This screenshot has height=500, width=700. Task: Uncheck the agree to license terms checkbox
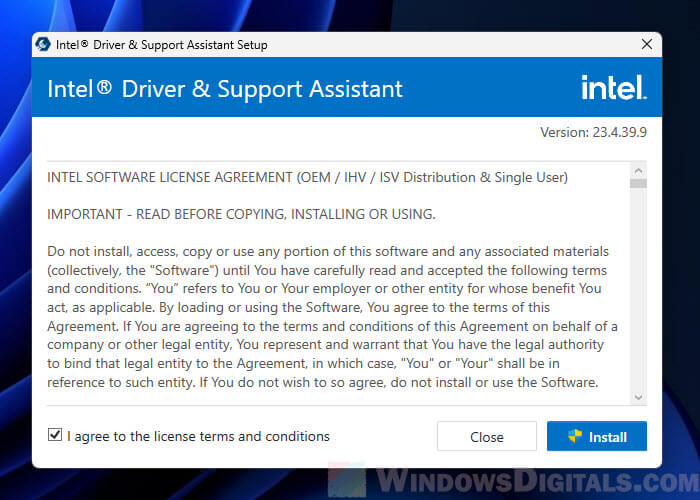(55, 435)
